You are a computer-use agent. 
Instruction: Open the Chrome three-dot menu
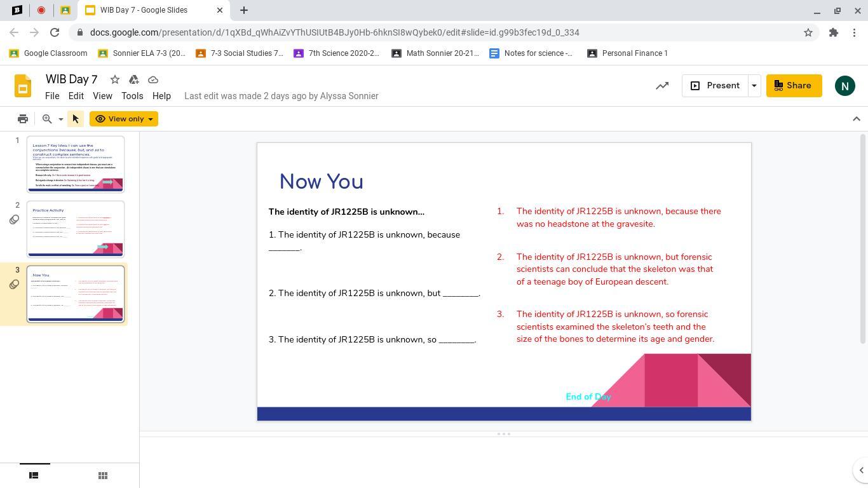(x=855, y=32)
